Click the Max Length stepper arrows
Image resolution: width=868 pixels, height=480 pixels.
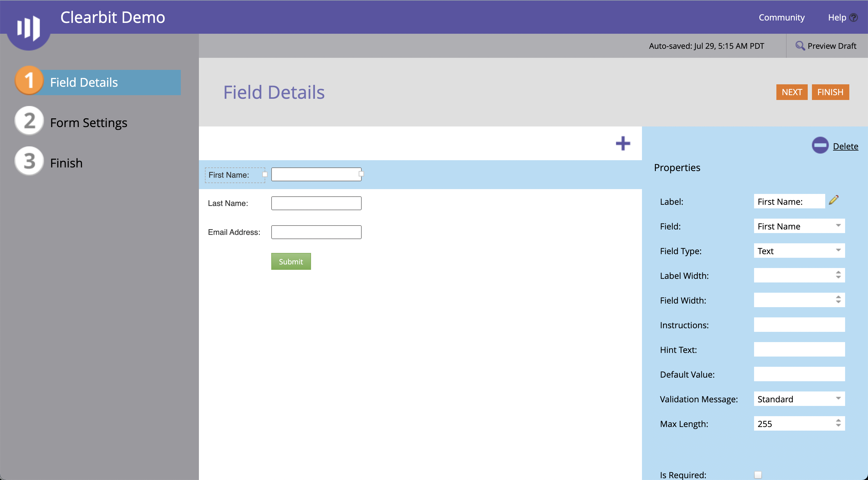pos(838,423)
